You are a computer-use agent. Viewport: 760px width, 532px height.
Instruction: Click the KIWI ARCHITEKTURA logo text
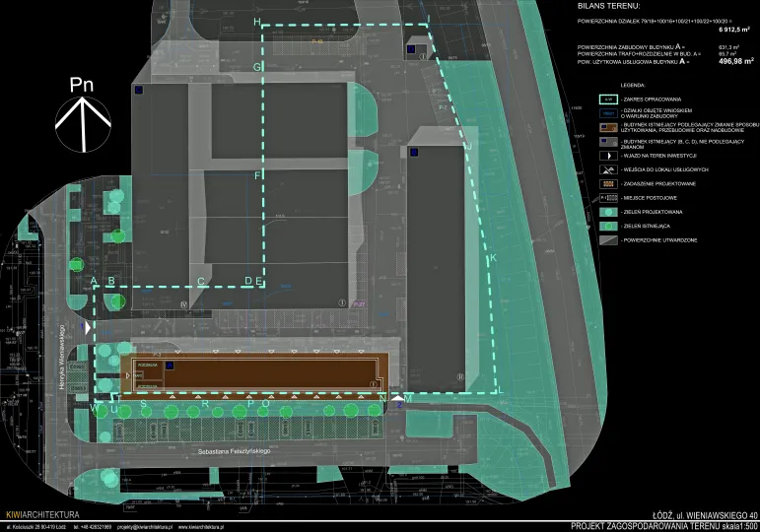point(41,515)
